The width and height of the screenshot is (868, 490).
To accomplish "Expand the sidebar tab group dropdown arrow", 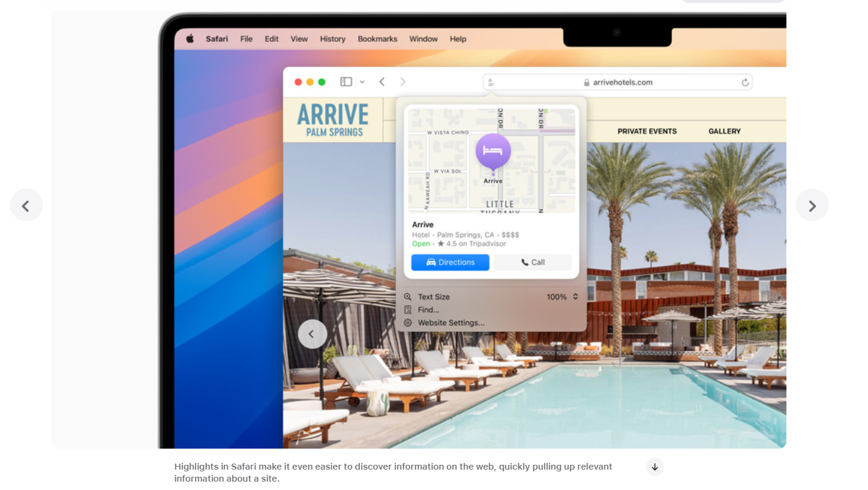I will tap(362, 82).
